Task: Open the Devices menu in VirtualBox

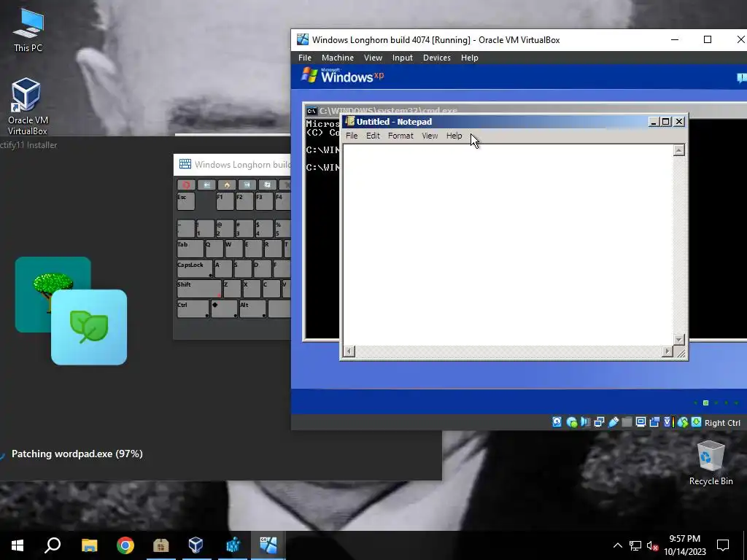Action: tap(437, 58)
